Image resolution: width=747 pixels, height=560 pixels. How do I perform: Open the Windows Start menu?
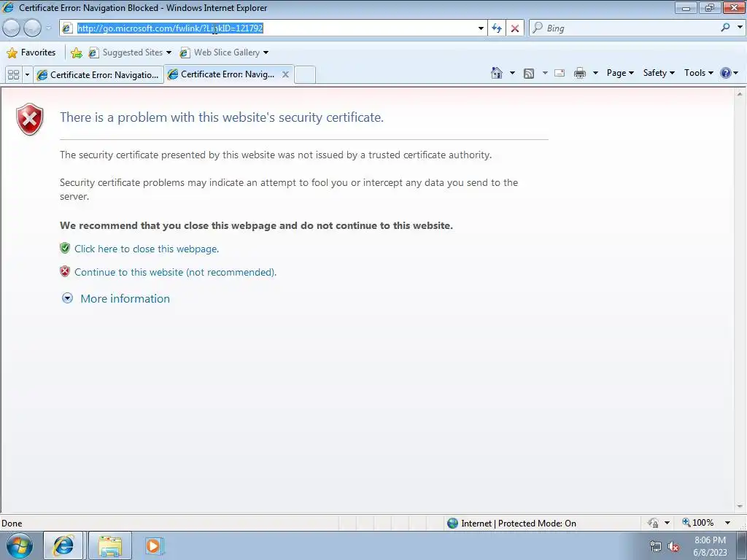(20, 545)
